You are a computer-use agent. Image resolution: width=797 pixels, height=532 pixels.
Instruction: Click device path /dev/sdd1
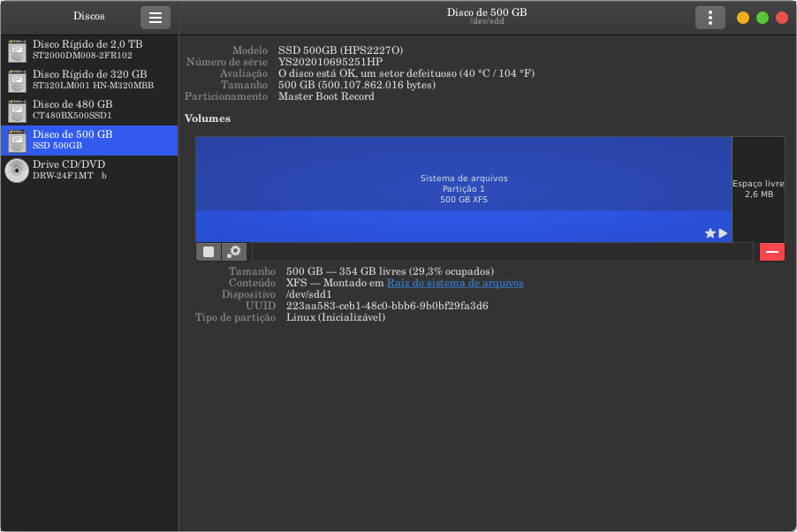pyautogui.click(x=308, y=294)
